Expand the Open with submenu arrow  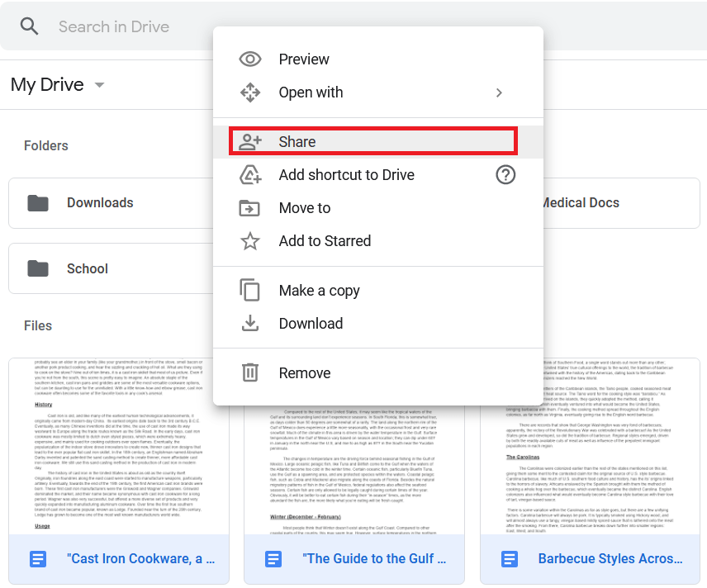coord(499,92)
